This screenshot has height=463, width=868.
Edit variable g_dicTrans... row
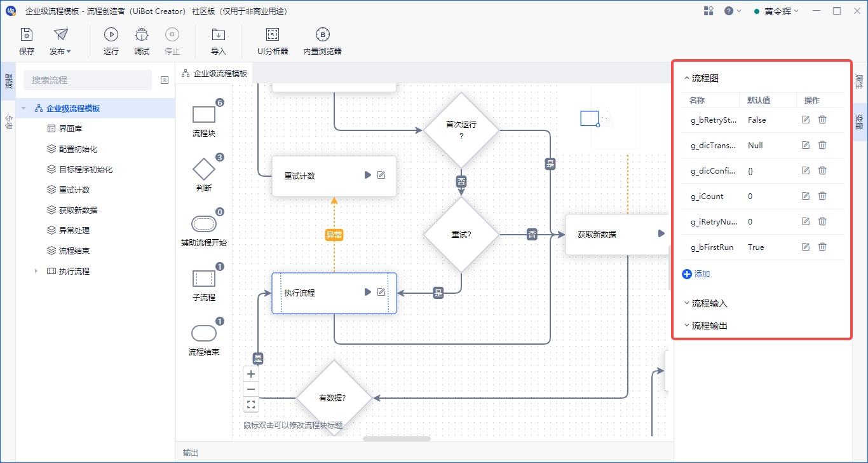click(806, 145)
